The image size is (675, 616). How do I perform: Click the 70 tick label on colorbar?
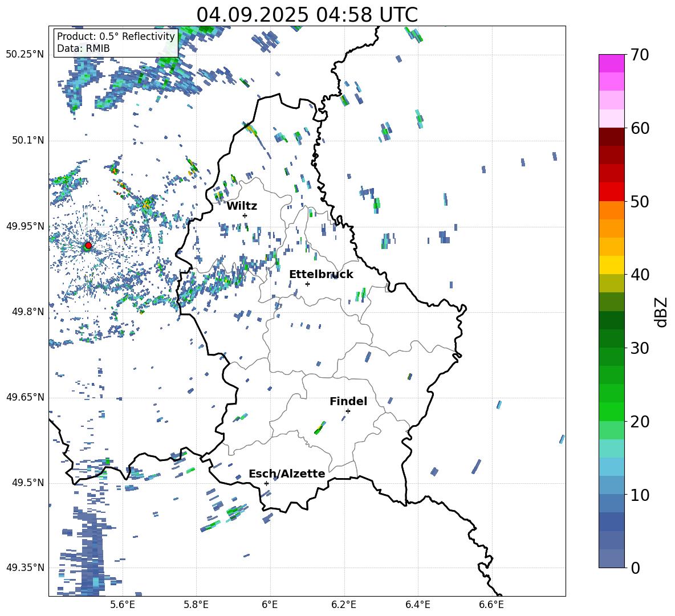[639, 55]
